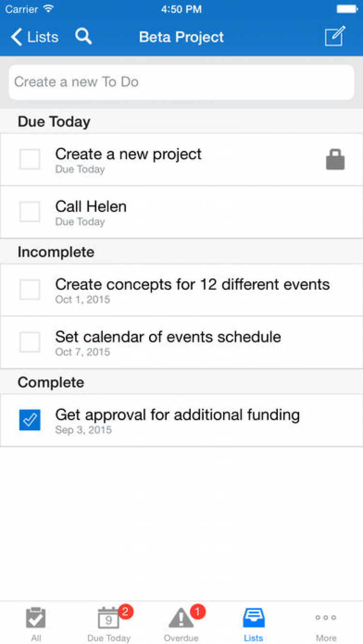
Task: Tap the search magnifier icon
Action: (x=83, y=37)
